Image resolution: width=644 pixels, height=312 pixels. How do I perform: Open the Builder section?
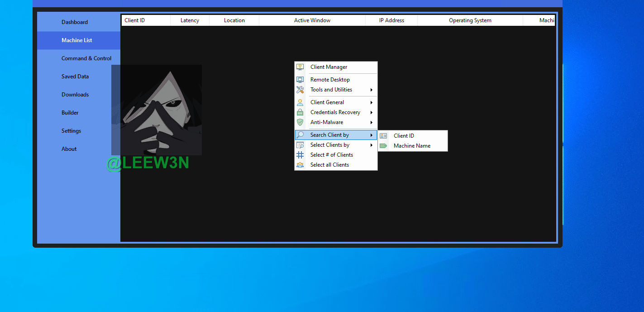[70, 113]
